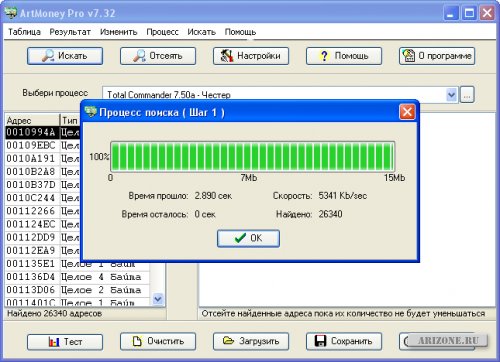Click the Искать search button
This screenshot has width=500, height=362.
click(x=65, y=56)
